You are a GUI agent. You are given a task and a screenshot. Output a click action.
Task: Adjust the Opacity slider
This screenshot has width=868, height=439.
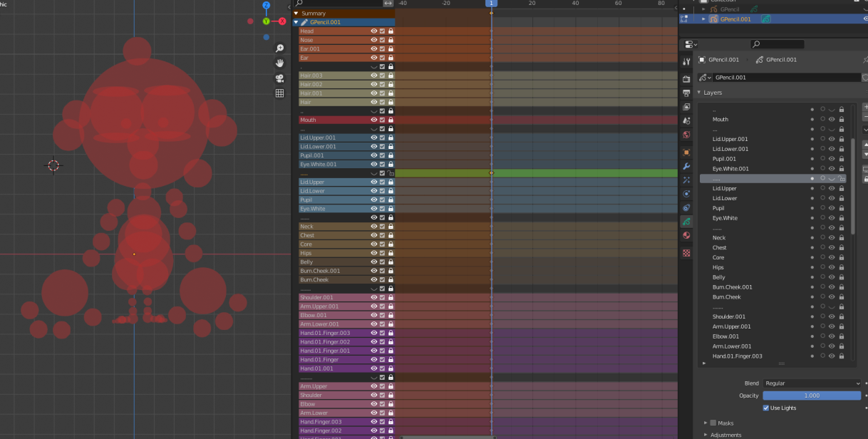(x=812, y=396)
